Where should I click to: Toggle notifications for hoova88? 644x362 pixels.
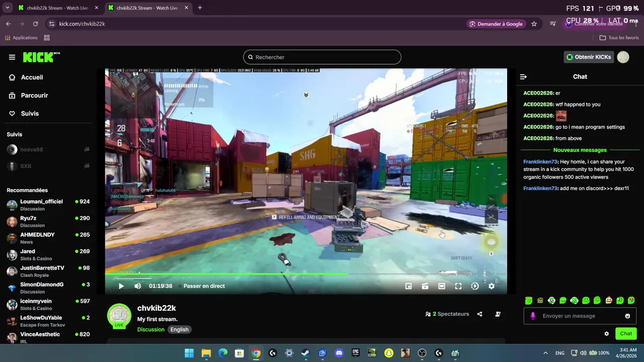coord(87,149)
